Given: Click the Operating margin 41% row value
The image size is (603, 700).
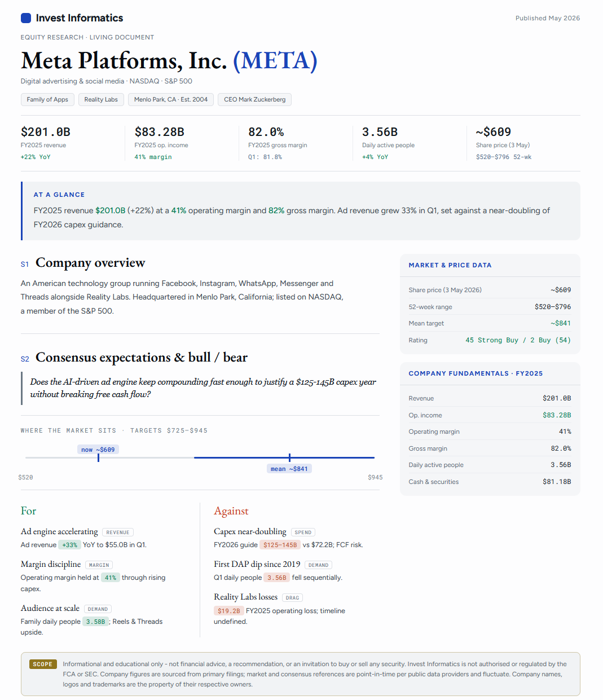Looking at the screenshot, I should click(x=565, y=432).
